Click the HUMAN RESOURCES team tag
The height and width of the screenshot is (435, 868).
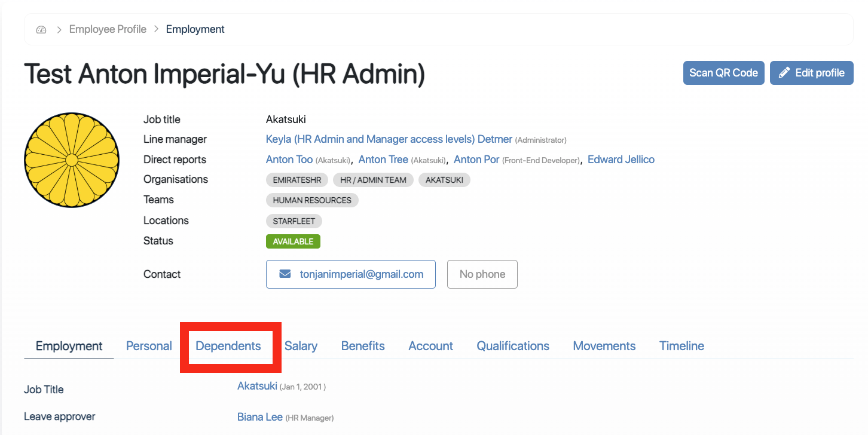click(x=312, y=200)
